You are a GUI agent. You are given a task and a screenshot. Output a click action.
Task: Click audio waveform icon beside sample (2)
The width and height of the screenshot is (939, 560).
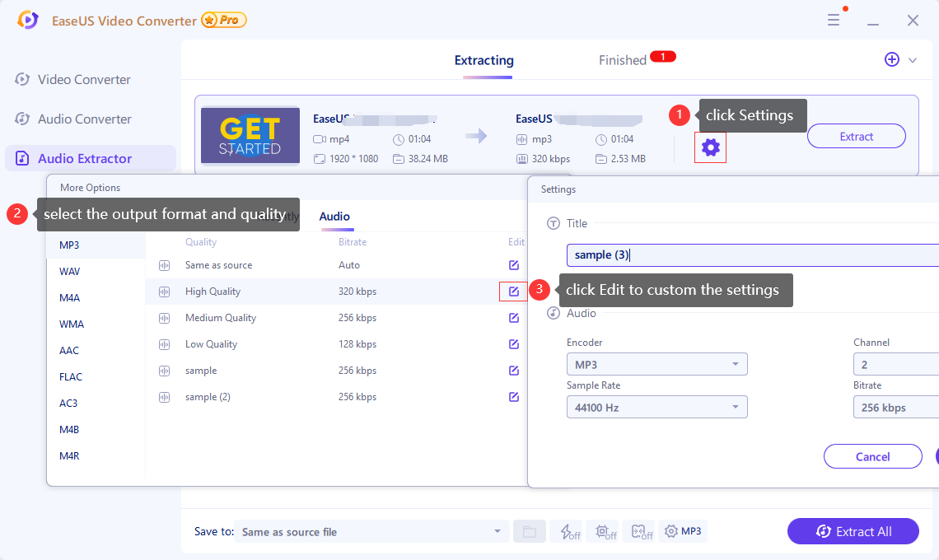coord(164,397)
